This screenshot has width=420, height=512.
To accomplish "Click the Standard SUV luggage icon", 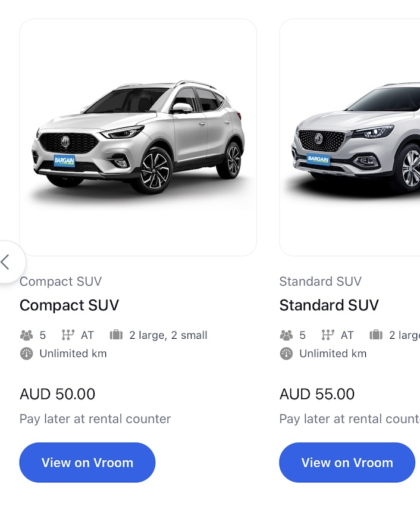I will click(x=376, y=335).
